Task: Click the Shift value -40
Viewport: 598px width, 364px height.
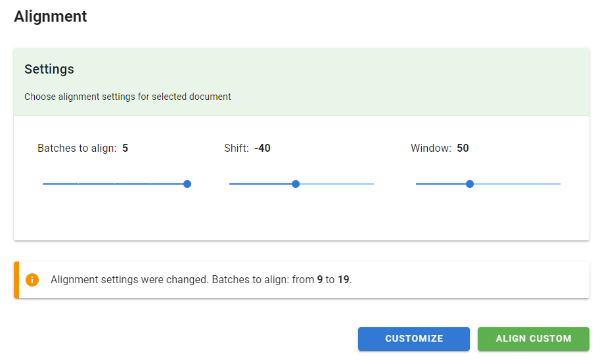Action: pyautogui.click(x=262, y=148)
